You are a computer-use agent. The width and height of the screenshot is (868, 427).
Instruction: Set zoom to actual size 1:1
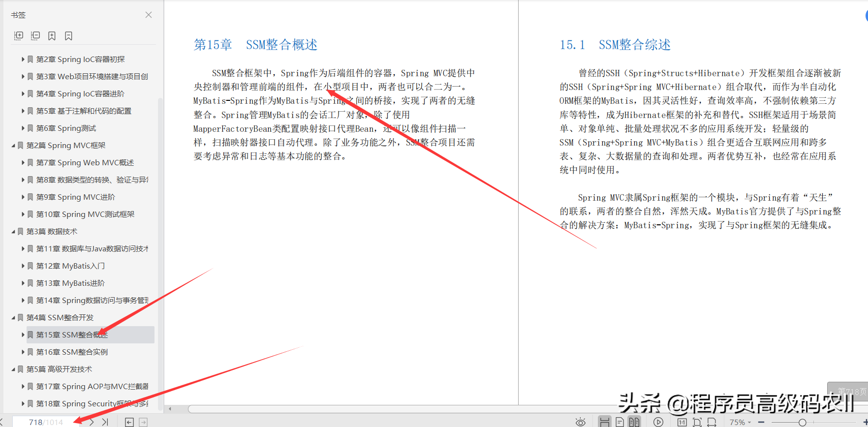[x=682, y=422]
